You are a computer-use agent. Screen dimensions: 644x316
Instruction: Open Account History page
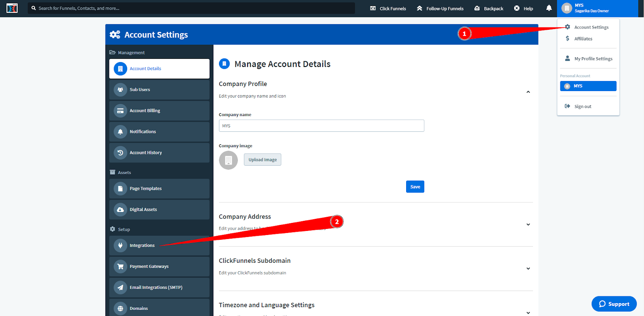point(159,153)
